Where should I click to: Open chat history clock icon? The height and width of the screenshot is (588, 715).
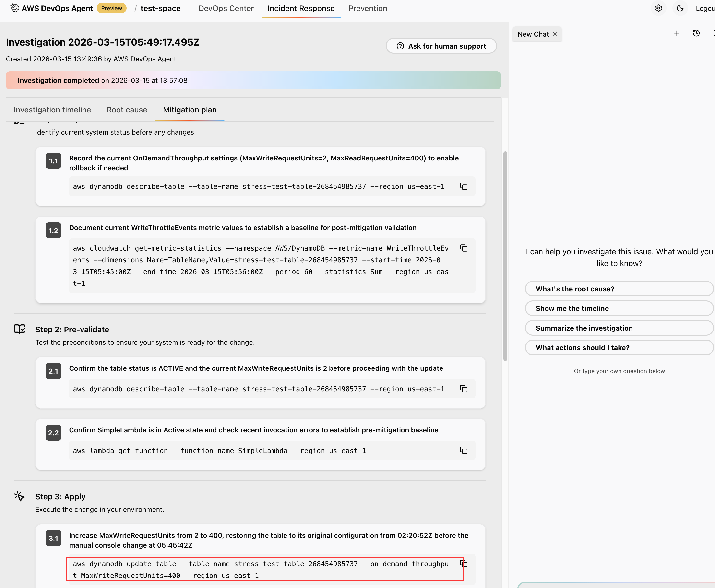[696, 33]
